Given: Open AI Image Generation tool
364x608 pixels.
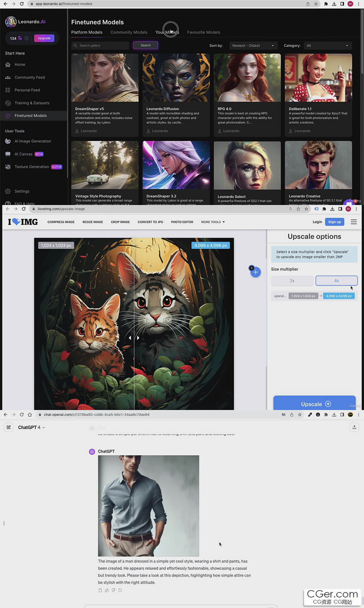Looking at the screenshot, I should coord(33,141).
